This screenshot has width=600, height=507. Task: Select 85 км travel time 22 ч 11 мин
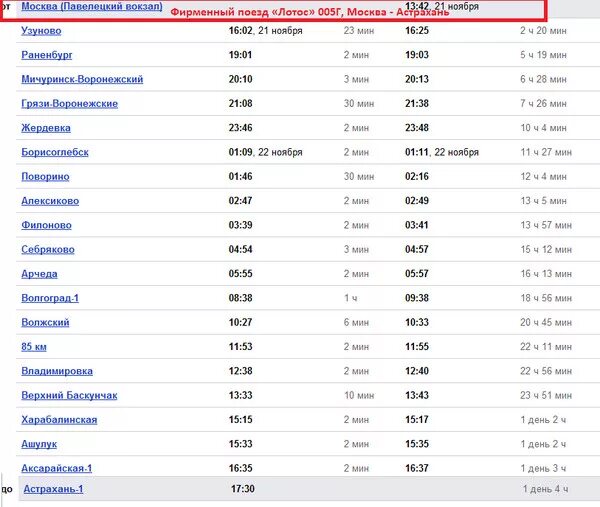[x=546, y=347]
